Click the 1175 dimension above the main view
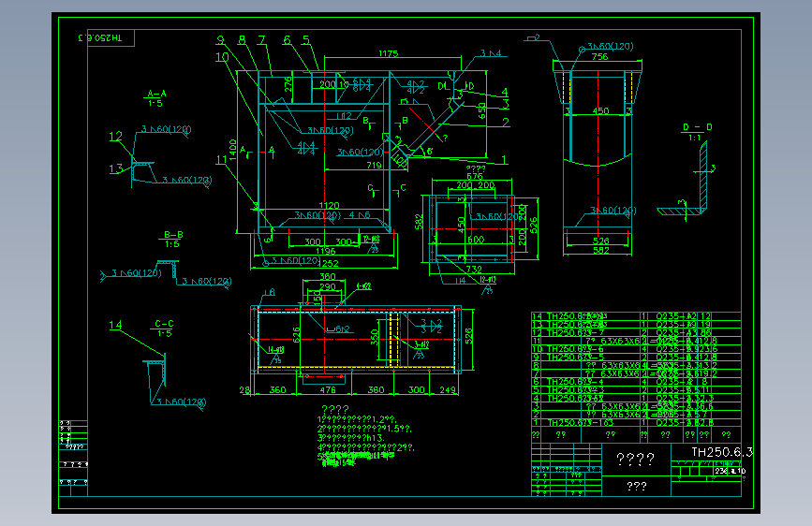The height and width of the screenshot is (526, 812). [x=389, y=53]
